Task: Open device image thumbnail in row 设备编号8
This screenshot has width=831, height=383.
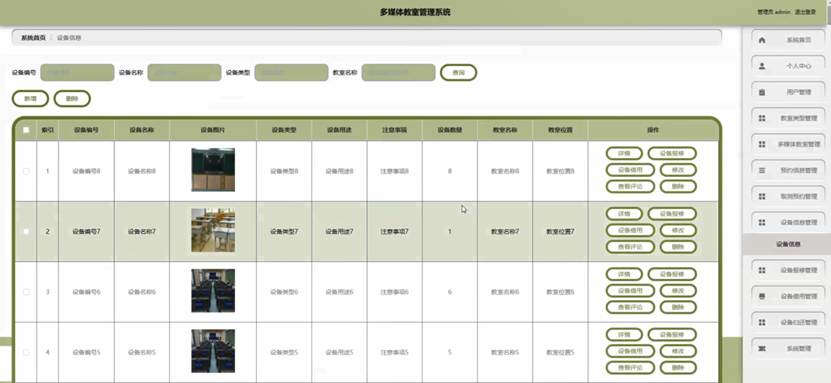Action: click(x=213, y=170)
